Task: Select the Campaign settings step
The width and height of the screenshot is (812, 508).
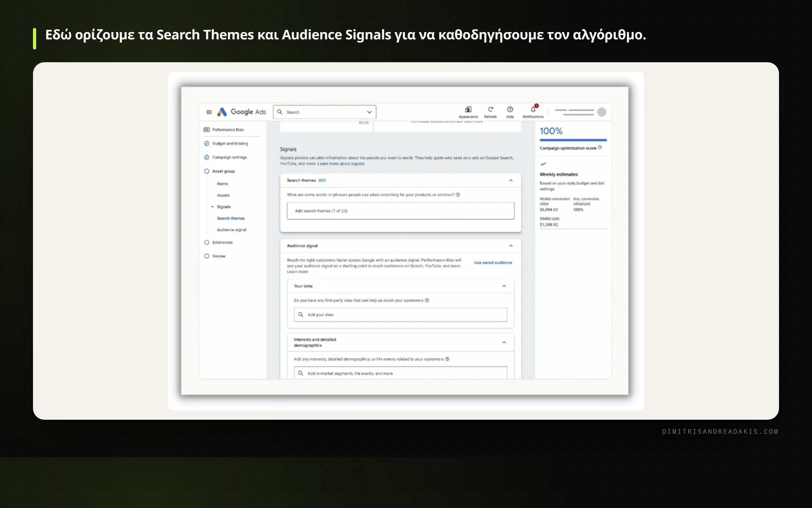Action: [x=226, y=157]
